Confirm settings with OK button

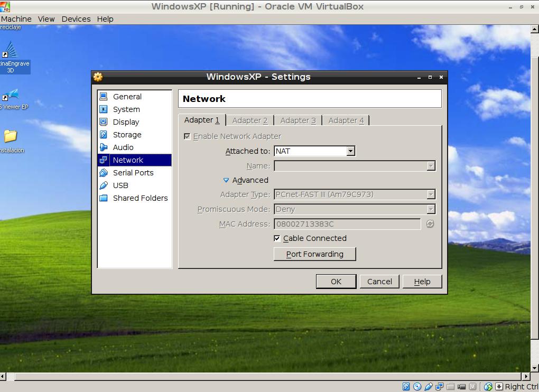pyautogui.click(x=336, y=282)
